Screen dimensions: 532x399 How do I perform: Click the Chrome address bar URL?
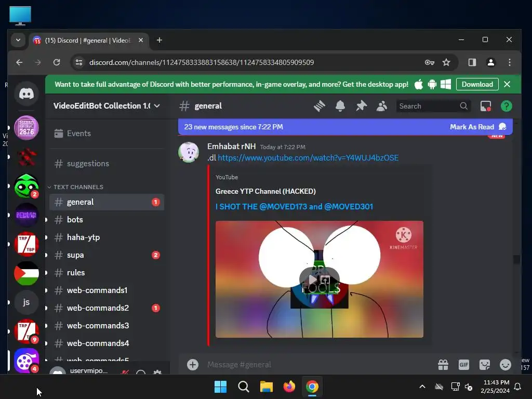point(202,62)
